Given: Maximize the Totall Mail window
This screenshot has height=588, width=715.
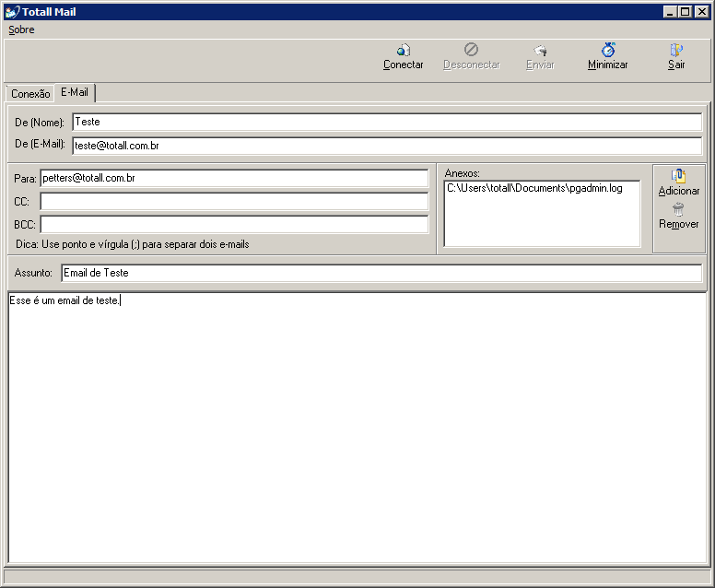Looking at the screenshot, I should [686, 12].
